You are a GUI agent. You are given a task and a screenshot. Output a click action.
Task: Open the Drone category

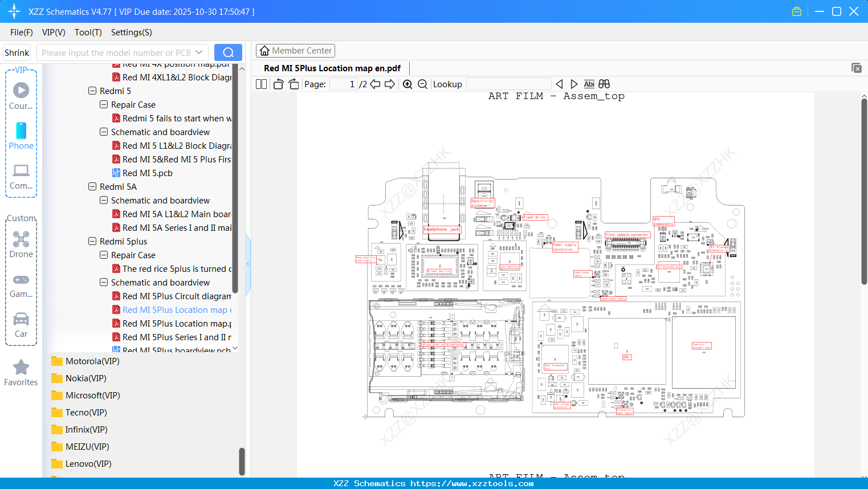21,244
